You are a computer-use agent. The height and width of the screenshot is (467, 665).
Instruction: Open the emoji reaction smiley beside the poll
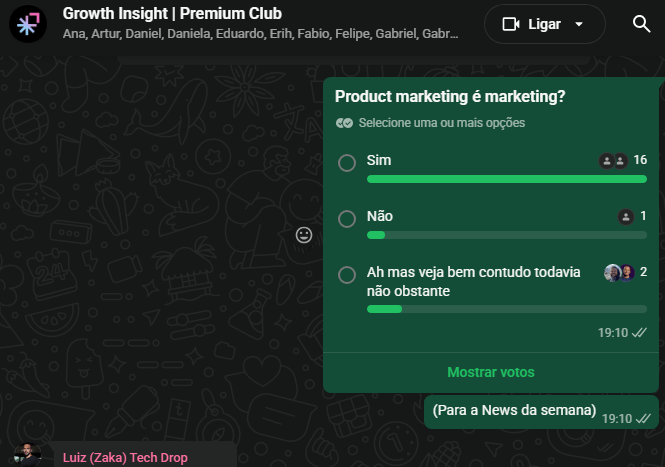coord(304,235)
